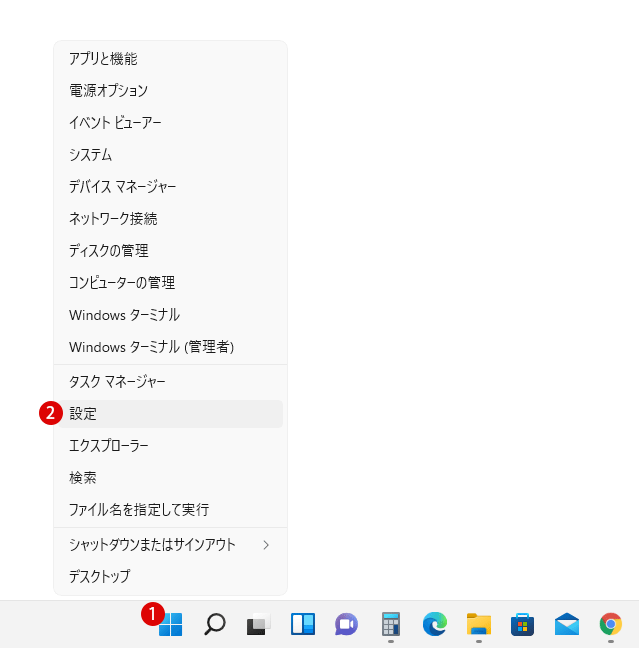Open イベント ビューアー from the menu

pos(170,123)
